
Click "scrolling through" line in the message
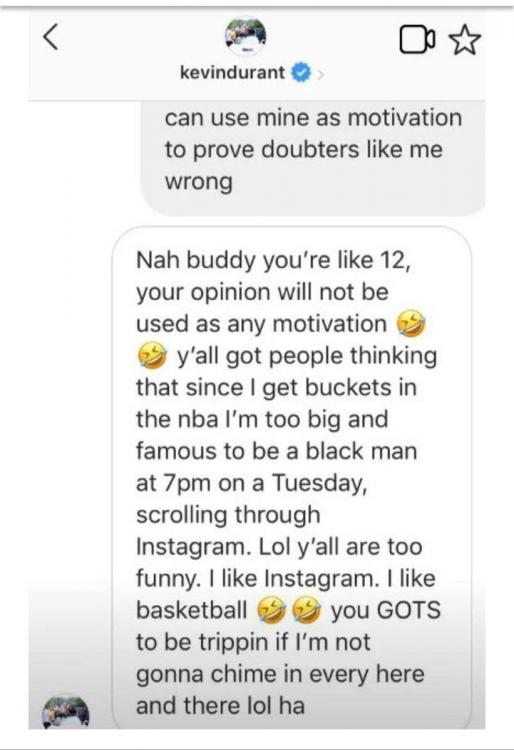[x=229, y=516]
